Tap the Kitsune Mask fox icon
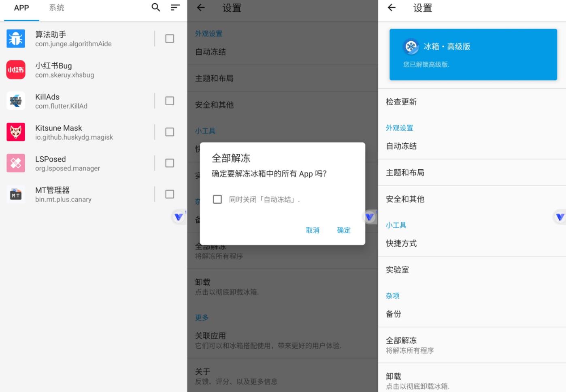 16,132
